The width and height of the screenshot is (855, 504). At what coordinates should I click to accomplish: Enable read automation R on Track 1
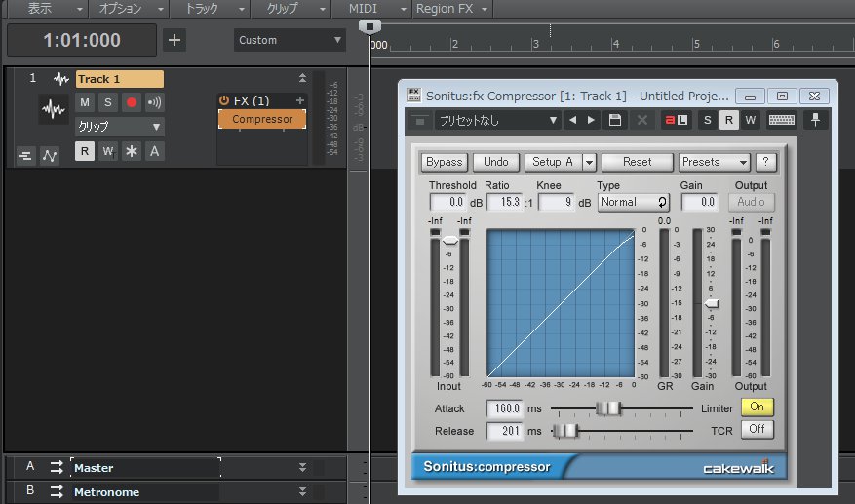point(85,151)
